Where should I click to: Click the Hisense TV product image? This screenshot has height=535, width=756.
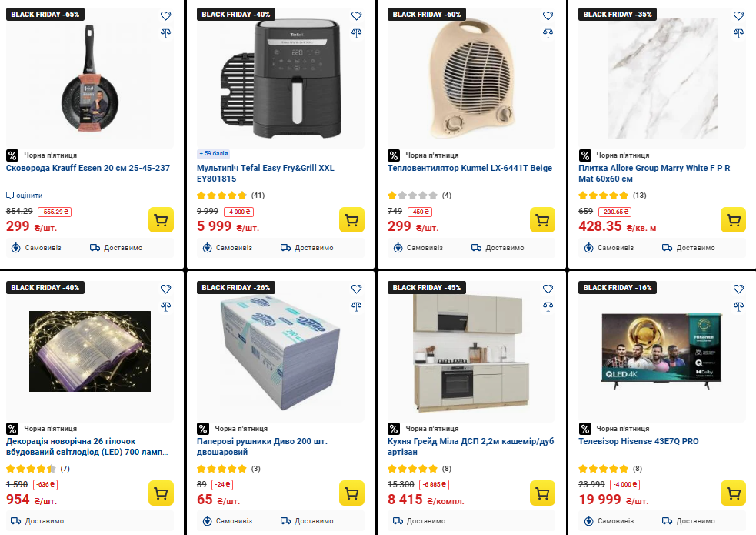click(x=661, y=346)
